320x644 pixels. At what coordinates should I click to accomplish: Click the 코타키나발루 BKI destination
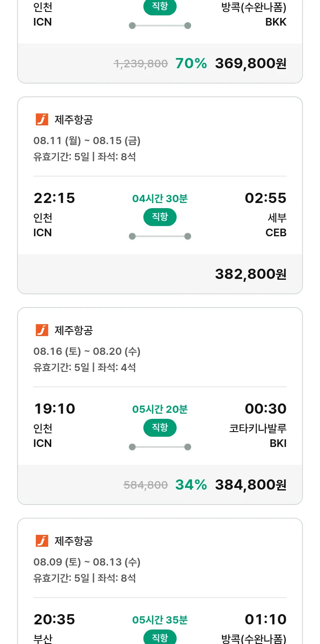click(258, 435)
